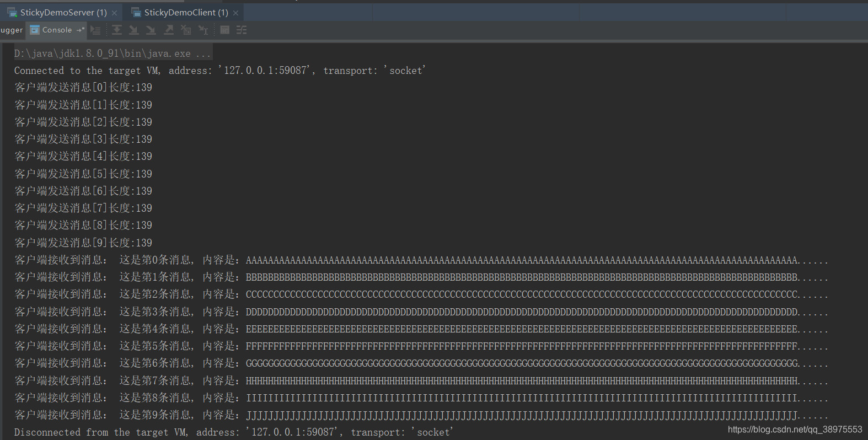This screenshot has width=868, height=440.
Task: Click the line '客户端发送消息[3]长度:139'
Action: click(x=83, y=139)
